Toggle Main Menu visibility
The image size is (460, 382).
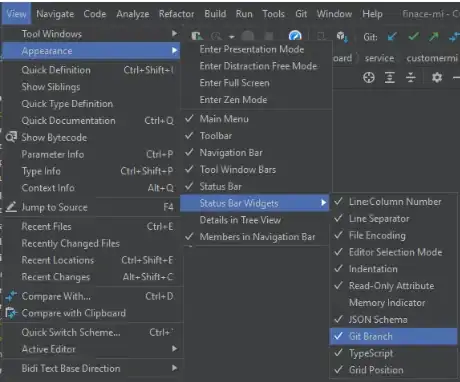coord(256,119)
